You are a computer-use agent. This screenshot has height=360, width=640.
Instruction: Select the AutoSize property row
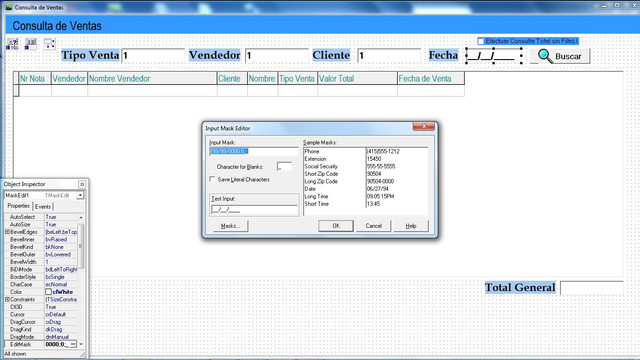(x=41, y=224)
